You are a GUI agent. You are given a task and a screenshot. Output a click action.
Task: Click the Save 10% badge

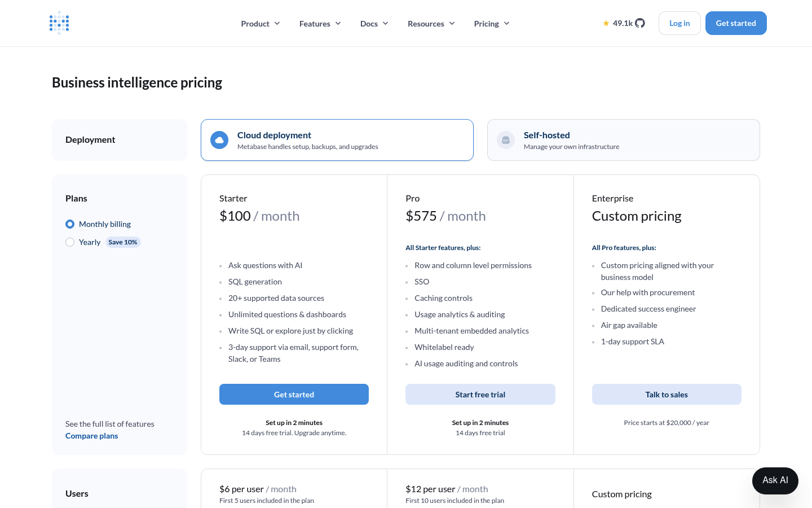[123, 242]
